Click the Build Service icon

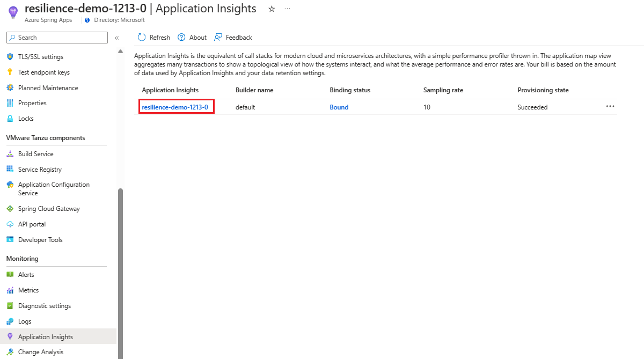10,154
